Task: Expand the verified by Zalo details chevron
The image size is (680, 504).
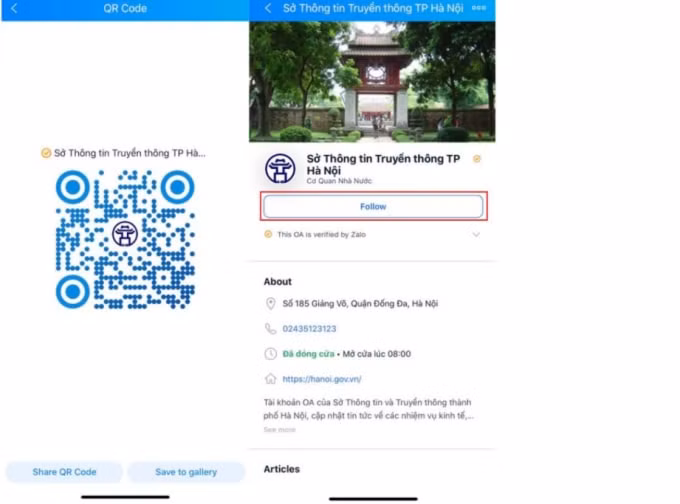Action: point(476,235)
